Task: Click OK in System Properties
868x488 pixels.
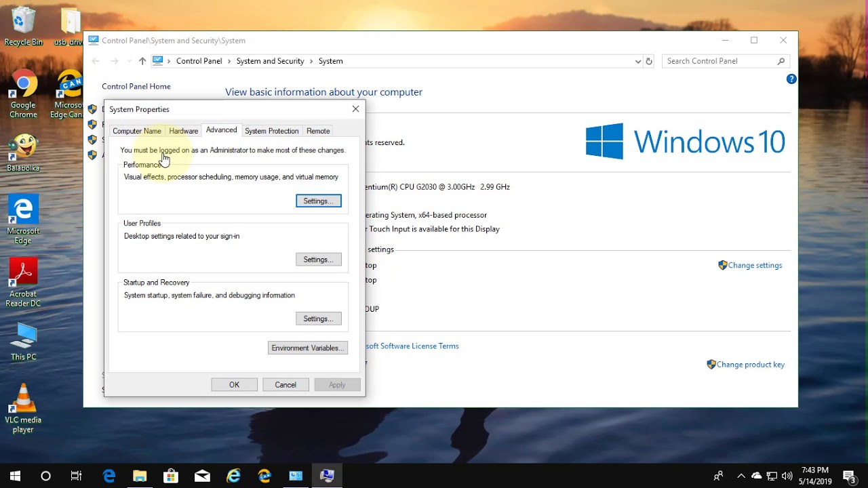Action: tap(234, 385)
